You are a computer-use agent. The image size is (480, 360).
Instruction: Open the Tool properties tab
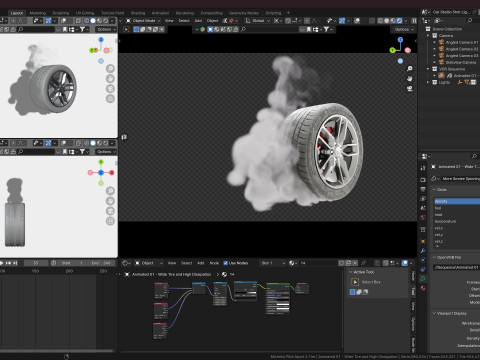[423, 168]
